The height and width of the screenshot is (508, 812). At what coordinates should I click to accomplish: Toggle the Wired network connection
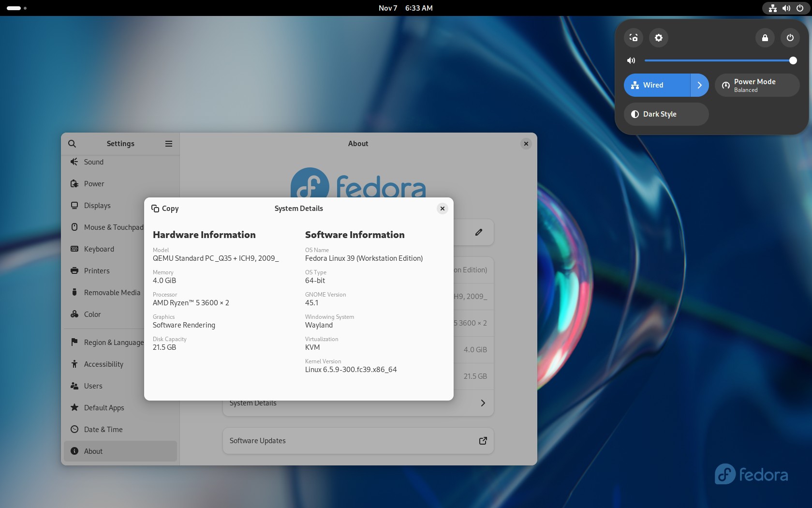(x=657, y=85)
